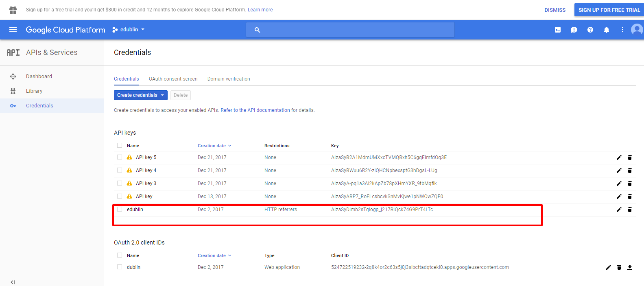
Task: Click the Library sidebar icon
Action: point(13,91)
